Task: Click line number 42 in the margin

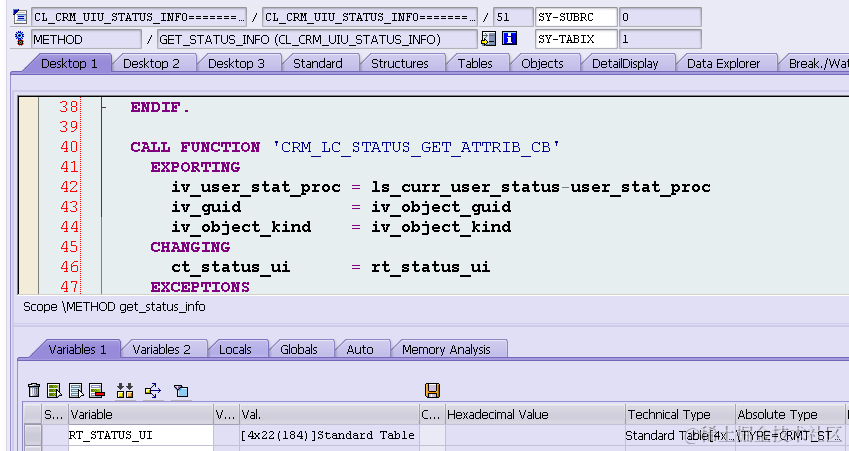Action: coord(69,187)
